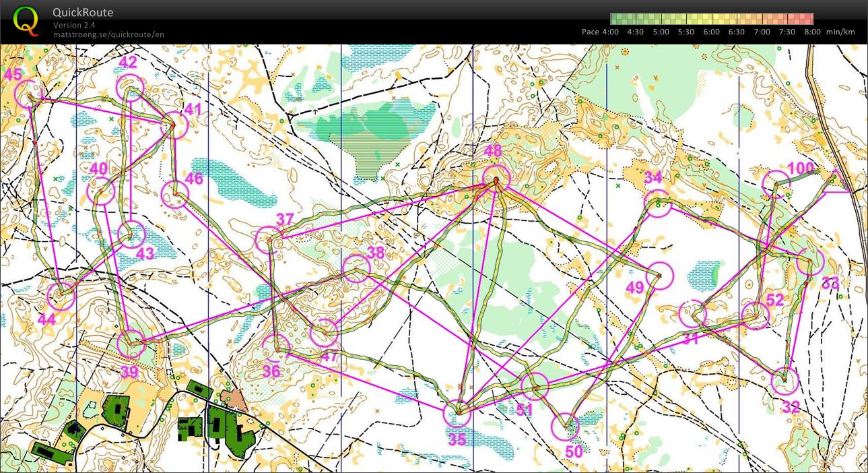Click the QuickRoute title text
This screenshot has height=473, width=868.
[x=83, y=13]
